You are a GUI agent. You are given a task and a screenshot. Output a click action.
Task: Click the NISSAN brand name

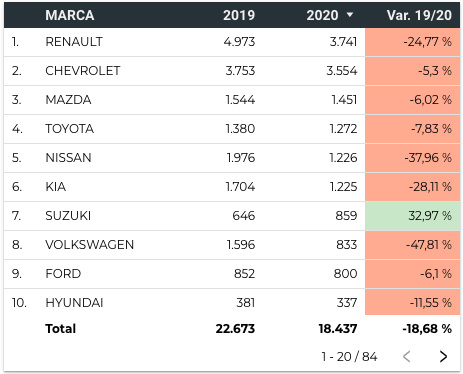coord(68,158)
